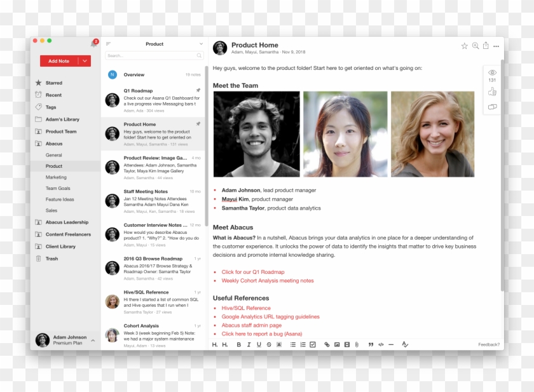The width and height of the screenshot is (534, 392).
Task: Like the note with thumbs up
Action: tap(492, 92)
